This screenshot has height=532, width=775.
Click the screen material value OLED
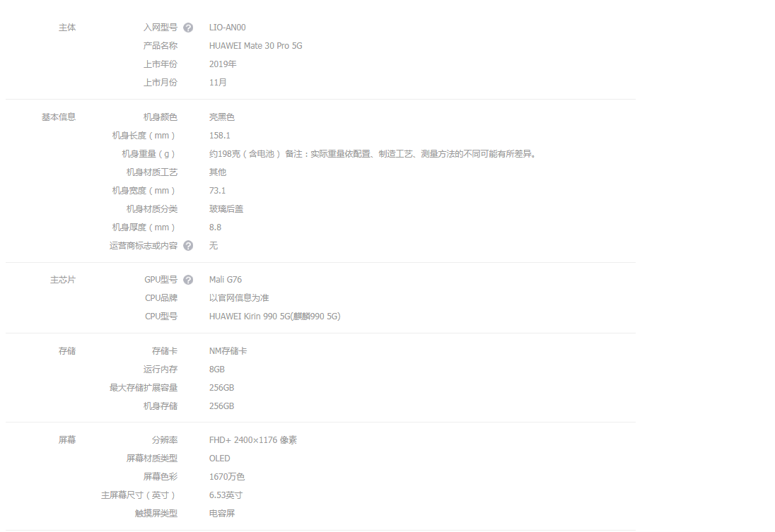(x=219, y=459)
